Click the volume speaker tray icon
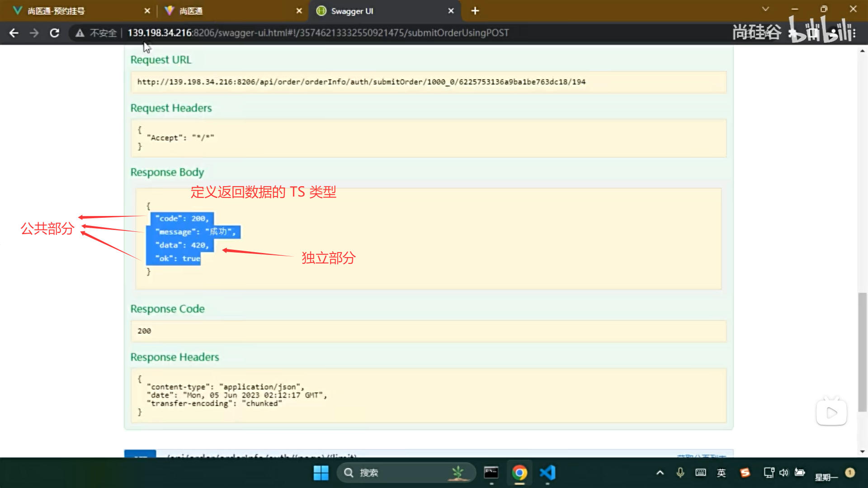Screen dimensions: 868x488 pyautogui.click(x=784, y=473)
